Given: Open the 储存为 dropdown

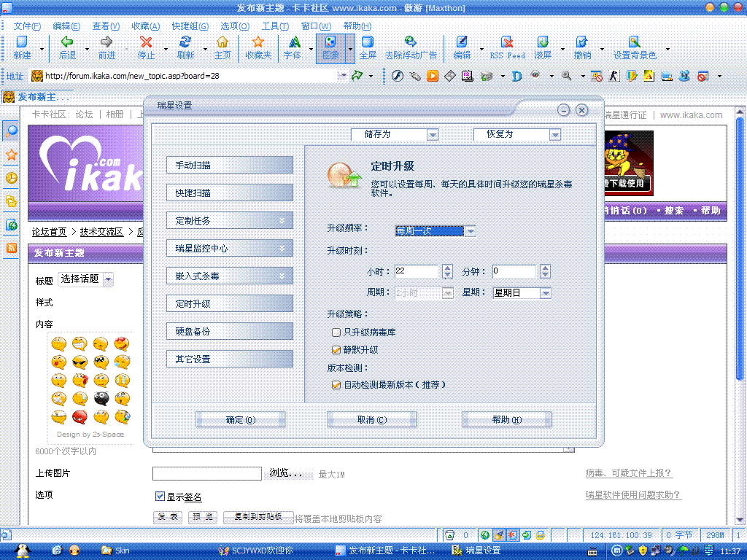Looking at the screenshot, I should click(433, 135).
